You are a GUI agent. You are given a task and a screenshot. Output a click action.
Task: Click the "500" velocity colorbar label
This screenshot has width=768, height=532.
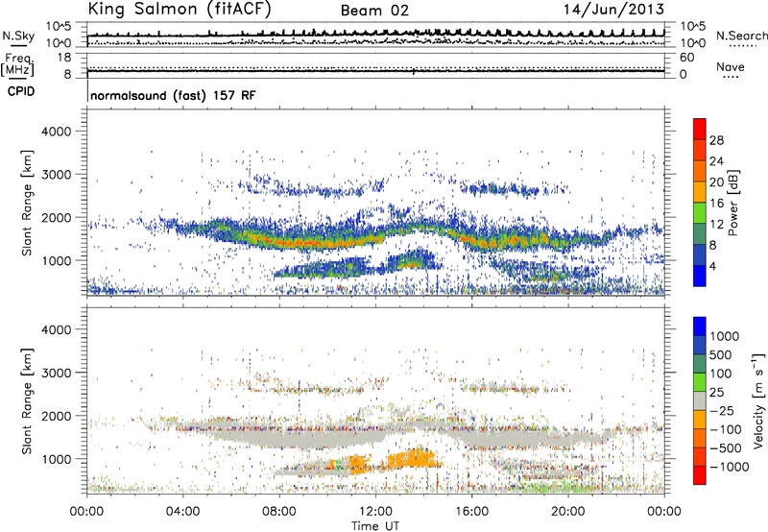click(721, 355)
